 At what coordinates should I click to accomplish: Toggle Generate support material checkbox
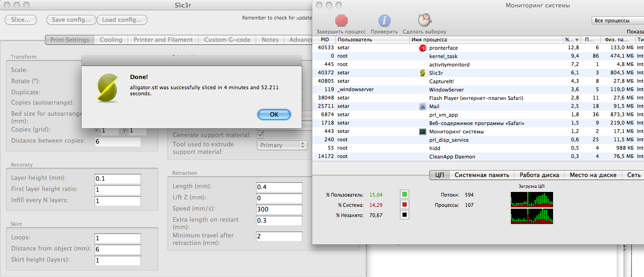[260, 135]
